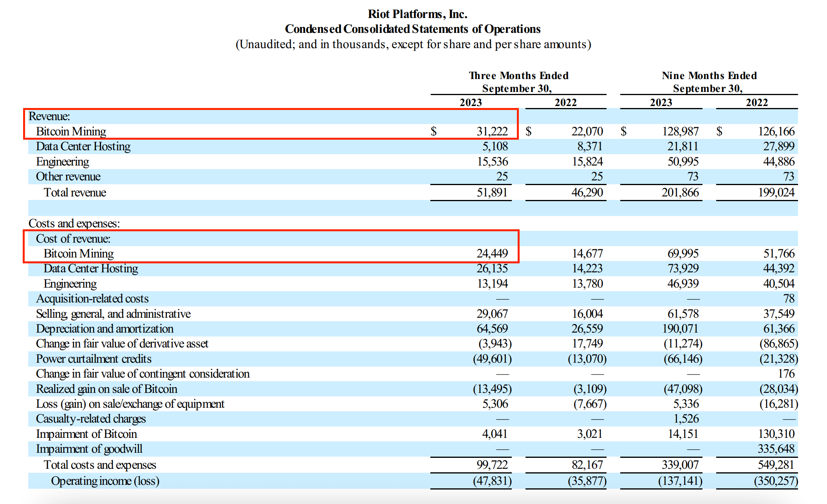Select Depreciation and amortization value 190,071

pyautogui.click(x=680, y=329)
